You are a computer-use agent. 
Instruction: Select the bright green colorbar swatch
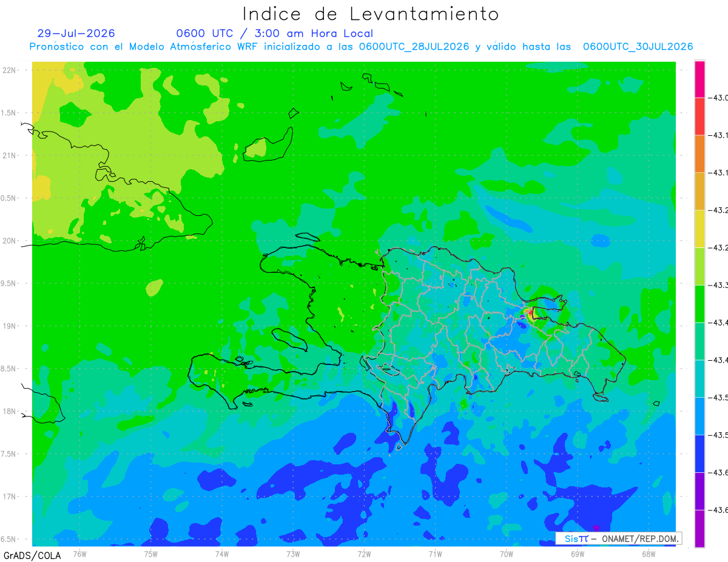click(x=699, y=304)
